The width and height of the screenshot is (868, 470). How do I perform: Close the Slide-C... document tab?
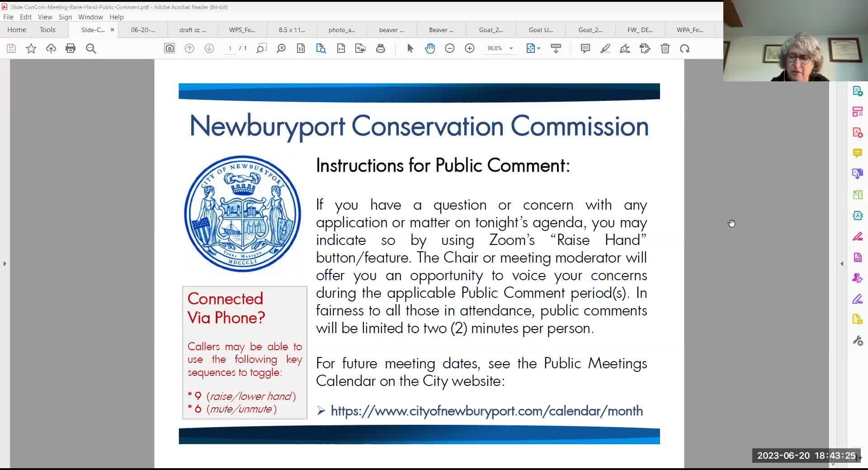tap(112, 30)
